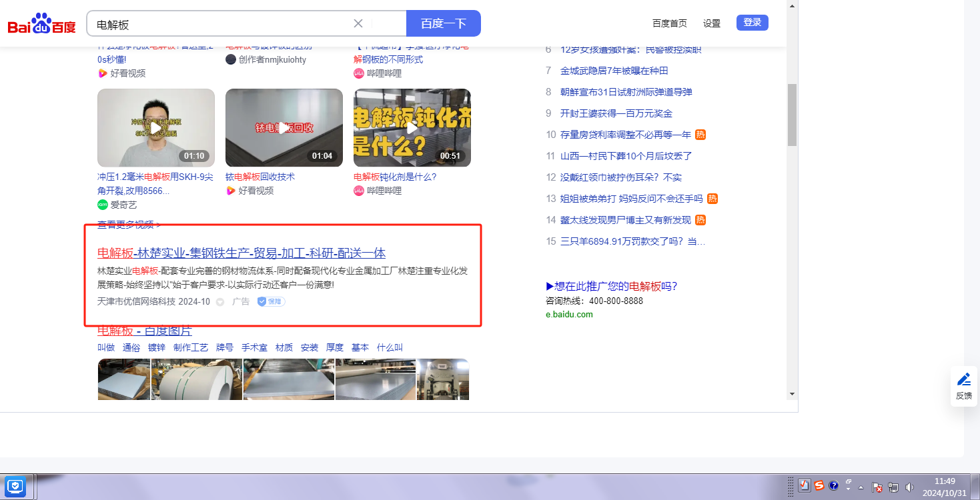Open the white steel coil image thumbnail

[x=197, y=379]
